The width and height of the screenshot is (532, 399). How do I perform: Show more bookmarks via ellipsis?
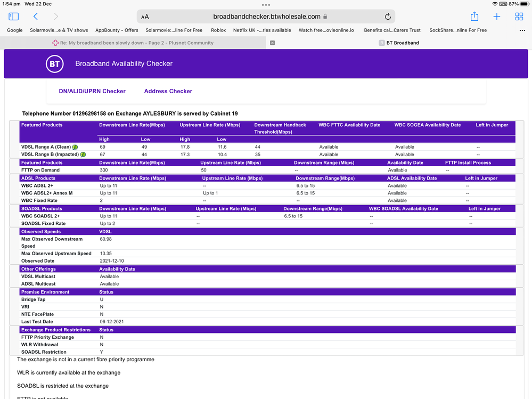point(522,30)
